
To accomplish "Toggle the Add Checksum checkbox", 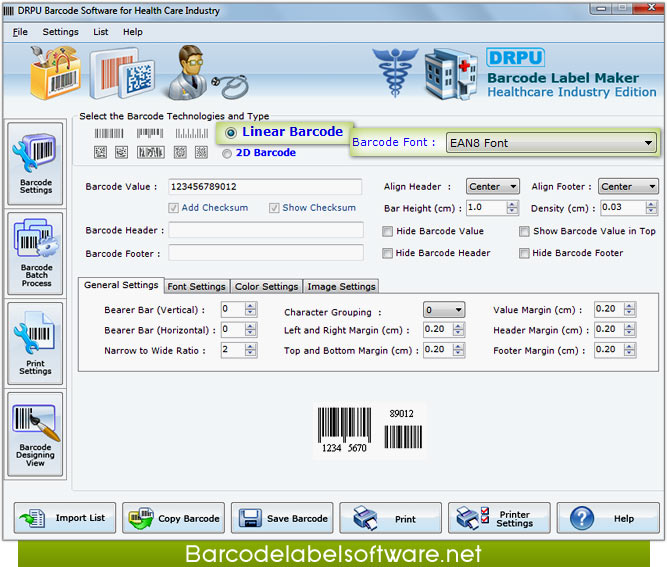I will (173, 208).
